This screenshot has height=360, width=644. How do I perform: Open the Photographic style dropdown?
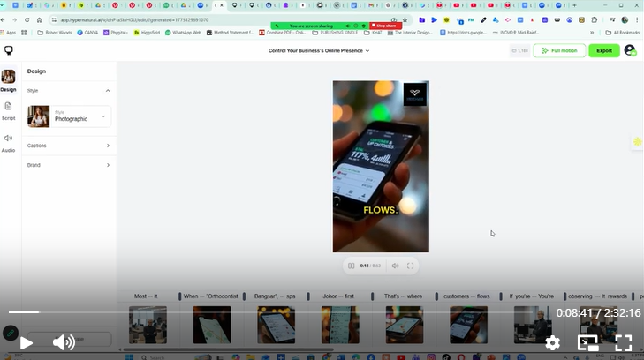tap(69, 116)
